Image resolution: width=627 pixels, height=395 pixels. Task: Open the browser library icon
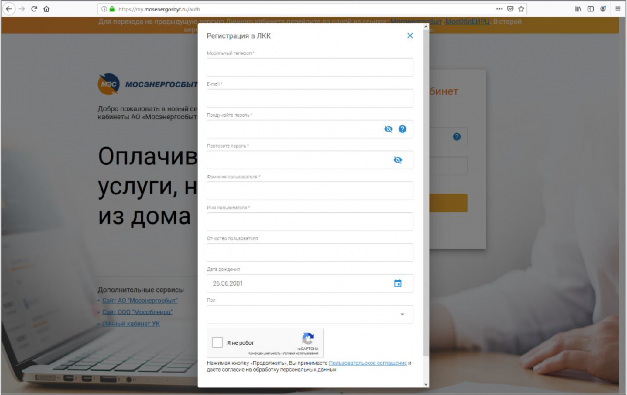[578, 9]
